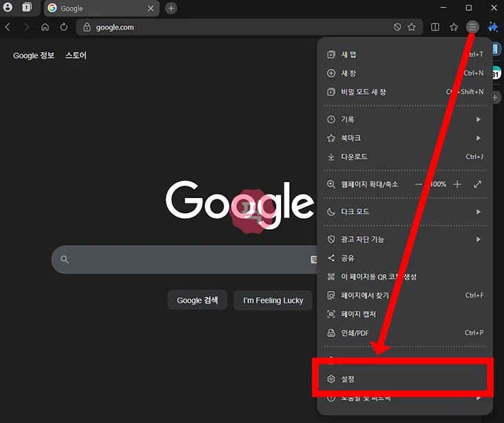Select 이 페이지용 QR 코드 생성
This screenshot has height=423, width=504.
click(x=405, y=277)
